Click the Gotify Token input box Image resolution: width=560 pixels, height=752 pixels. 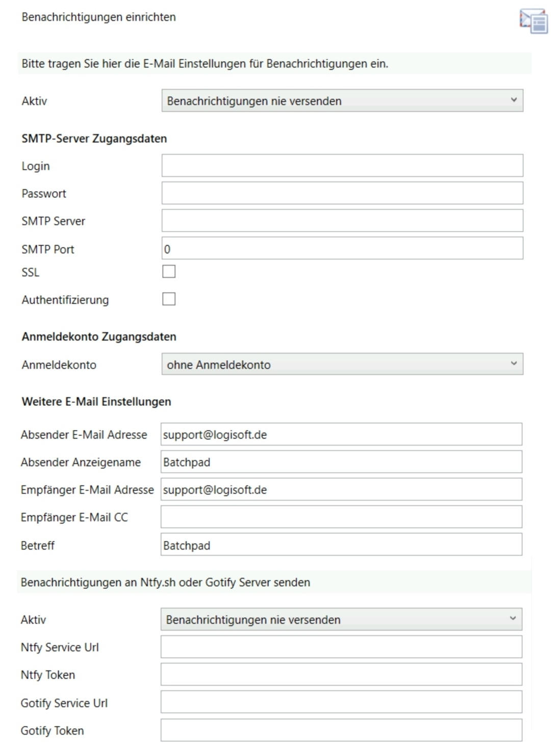point(341,730)
